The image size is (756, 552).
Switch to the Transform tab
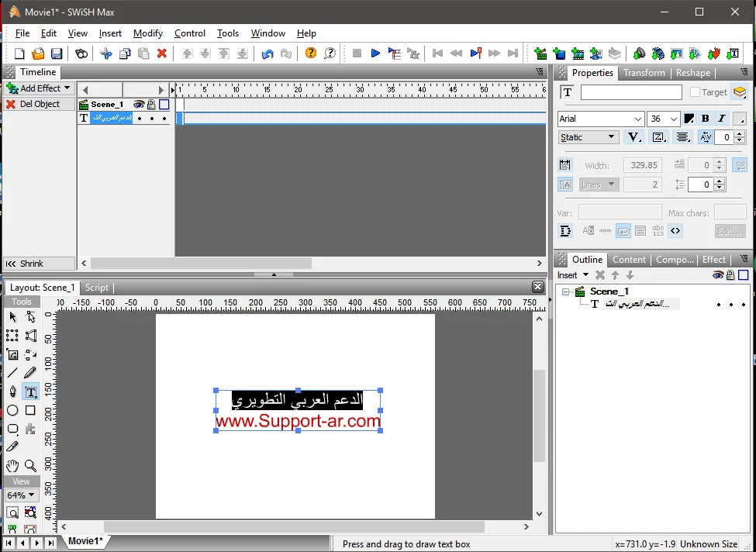[x=644, y=73]
